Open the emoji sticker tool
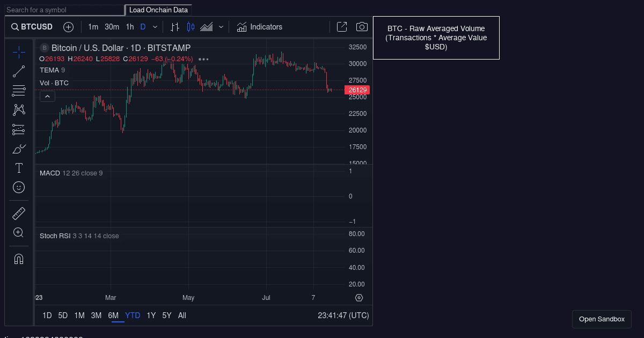 point(19,187)
